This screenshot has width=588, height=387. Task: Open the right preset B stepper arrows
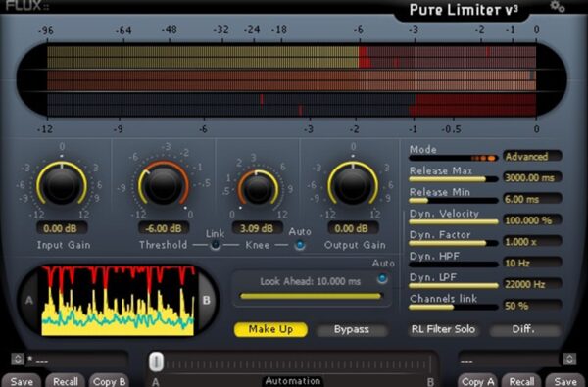tap(569, 360)
